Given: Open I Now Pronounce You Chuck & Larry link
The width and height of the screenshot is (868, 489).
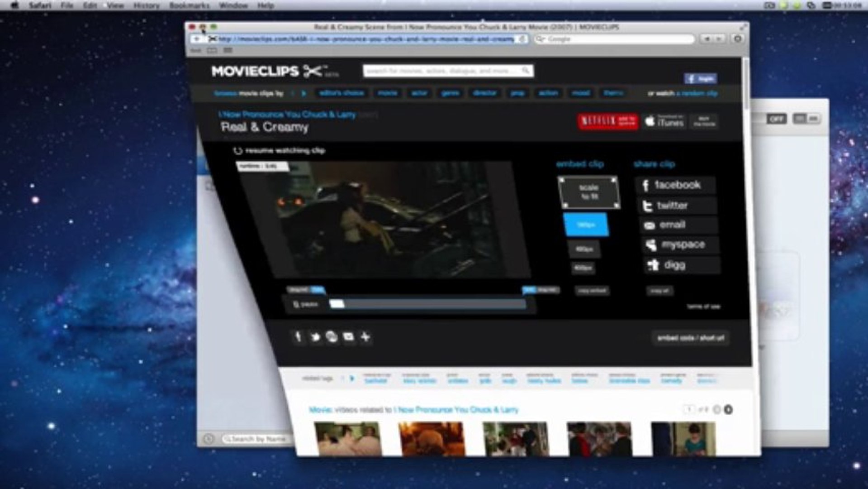Looking at the screenshot, I should (288, 114).
